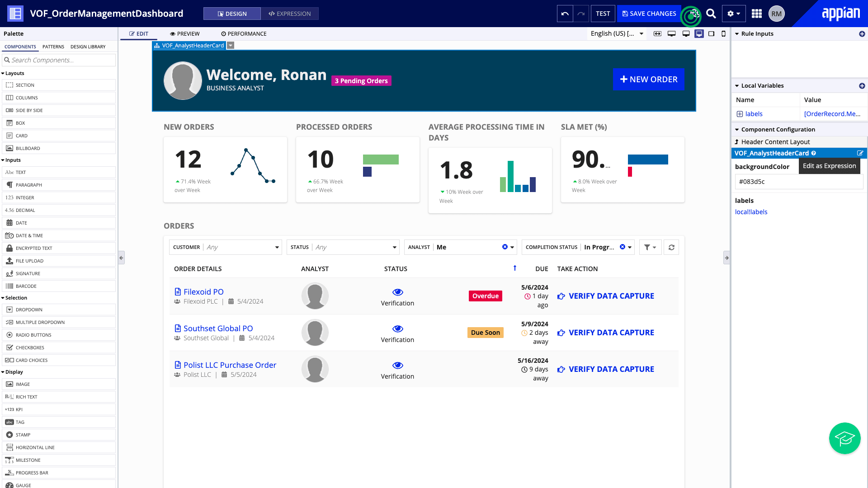Switch to Expression mode
868x488 pixels.
pos(290,14)
